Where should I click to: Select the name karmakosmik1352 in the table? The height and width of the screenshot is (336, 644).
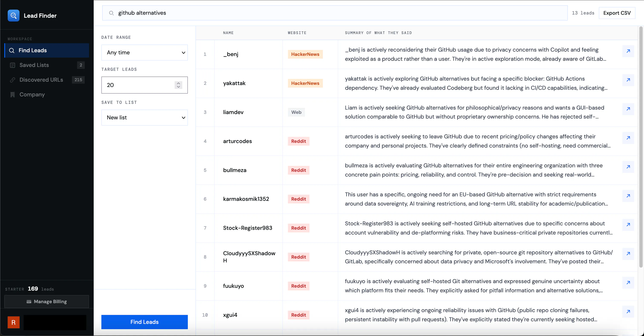point(246,199)
